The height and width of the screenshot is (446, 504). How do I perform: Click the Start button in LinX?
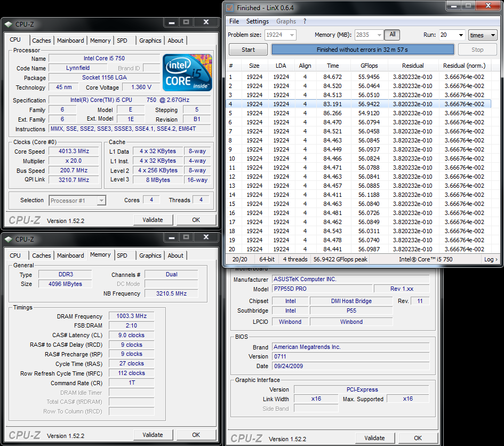(x=248, y=50)
